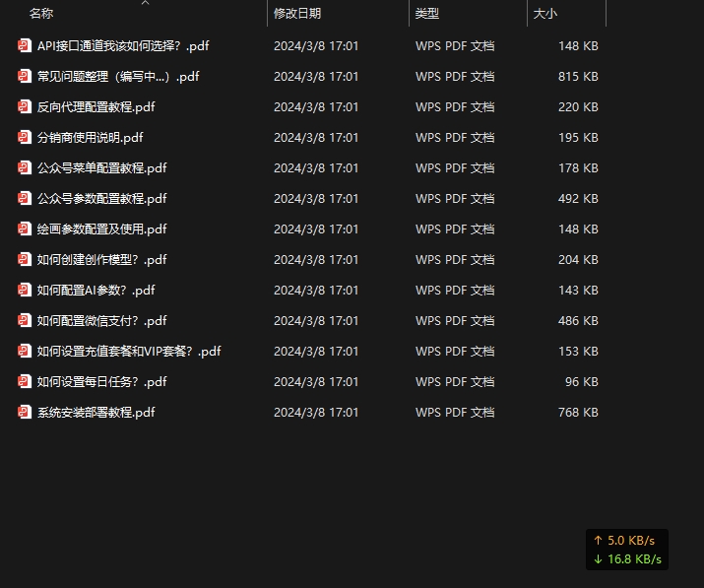Click the PDF icon for 公众号菜单配置教程.pdf
This screenshot has height=588, width=704.
click(25, 167)
